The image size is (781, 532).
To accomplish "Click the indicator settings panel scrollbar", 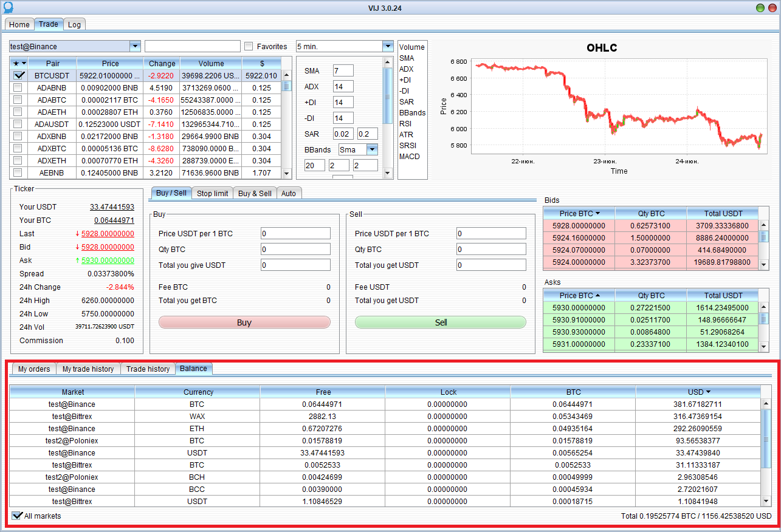I will [x=387, y=97].
